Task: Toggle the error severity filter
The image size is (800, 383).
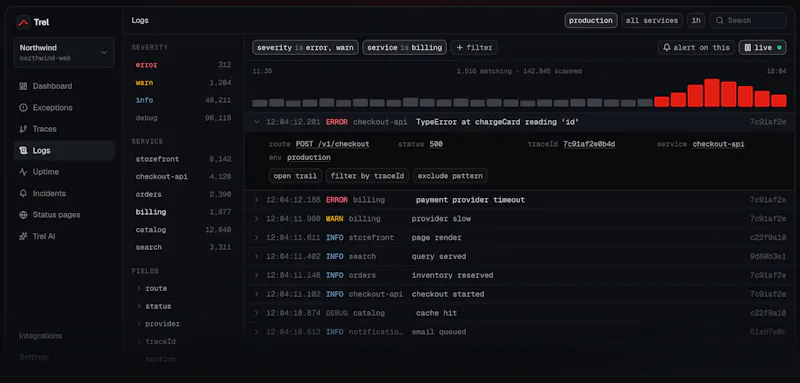Action: coord(183,65)
